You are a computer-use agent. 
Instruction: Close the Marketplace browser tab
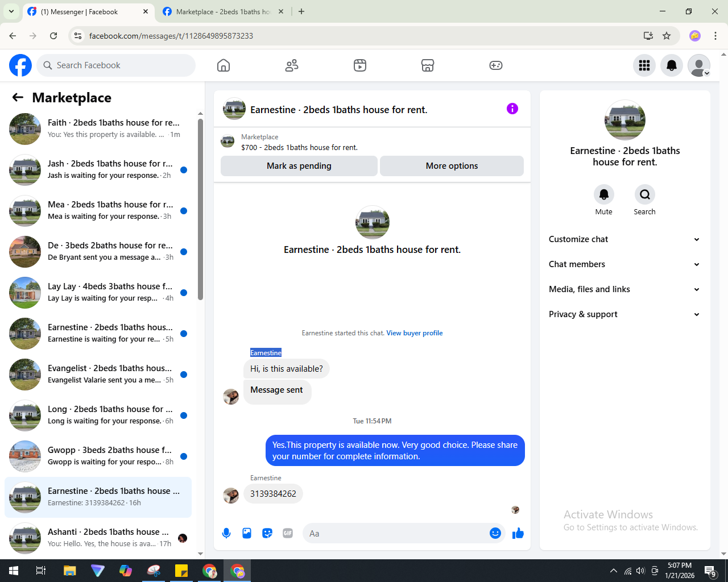coord(280,11)
